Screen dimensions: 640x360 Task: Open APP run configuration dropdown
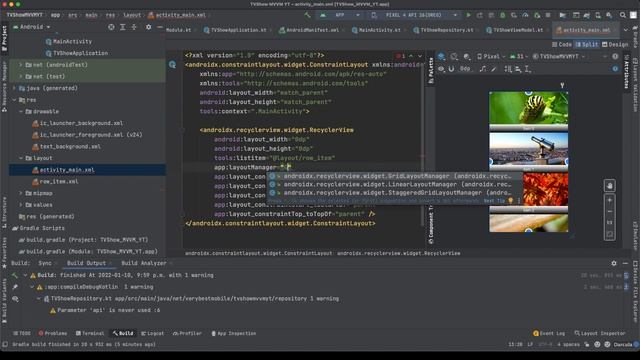pos(340,15)
